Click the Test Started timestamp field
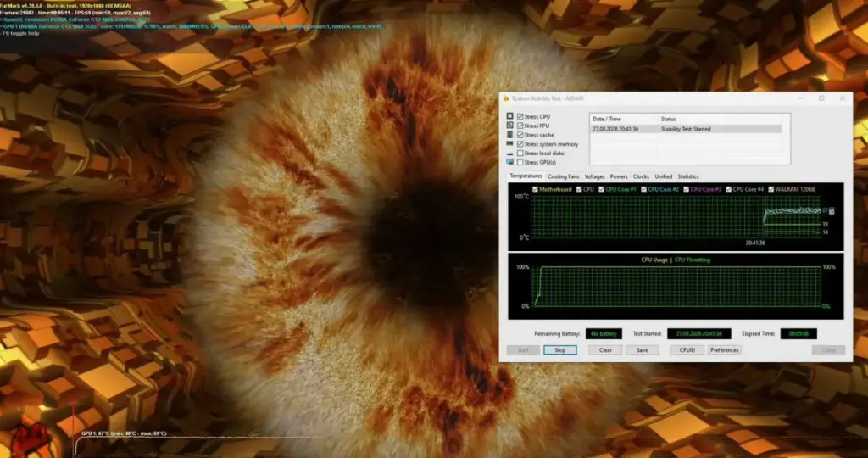Screen dimensions: 868x458 698,334
